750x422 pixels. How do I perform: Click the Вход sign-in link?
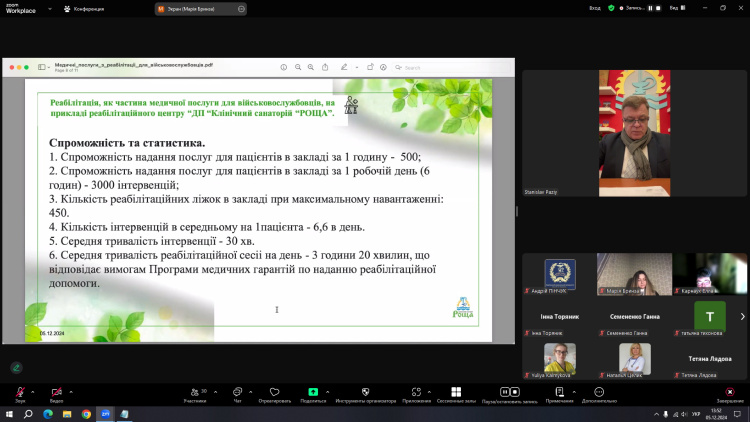[x=595, y=8]
